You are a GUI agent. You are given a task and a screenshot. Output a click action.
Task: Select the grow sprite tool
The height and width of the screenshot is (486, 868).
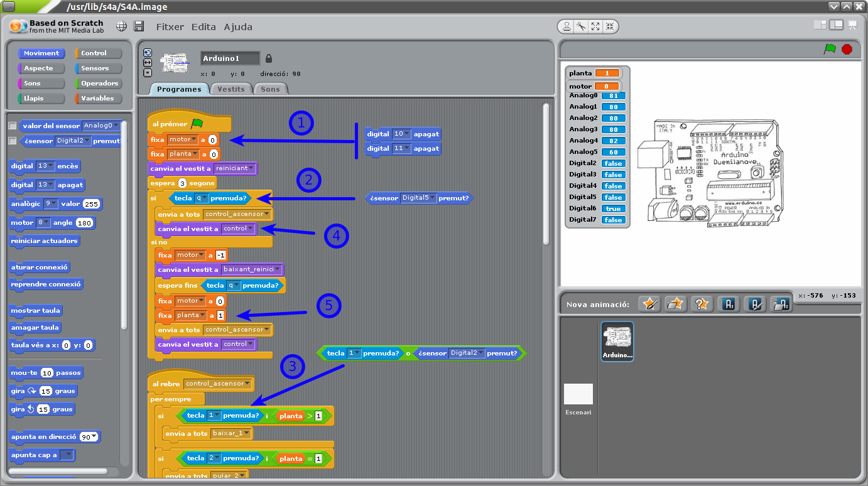pos(595,26)
